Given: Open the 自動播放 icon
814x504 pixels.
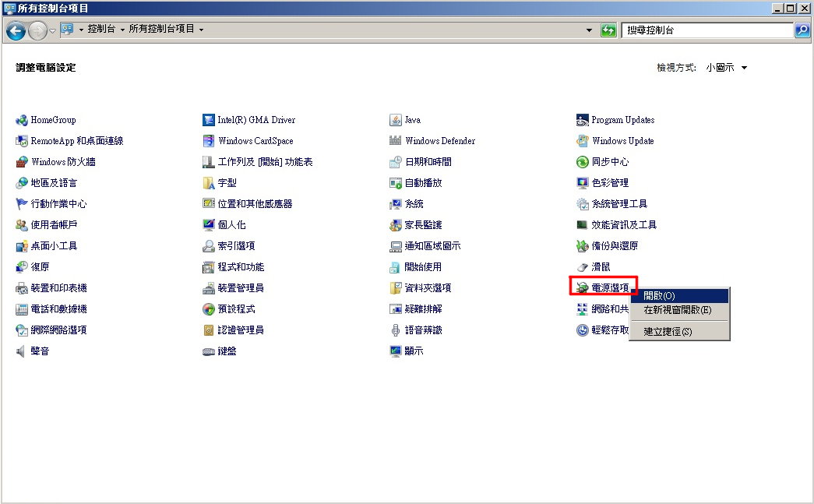Looking at the screenshot, I should point(395,183).
